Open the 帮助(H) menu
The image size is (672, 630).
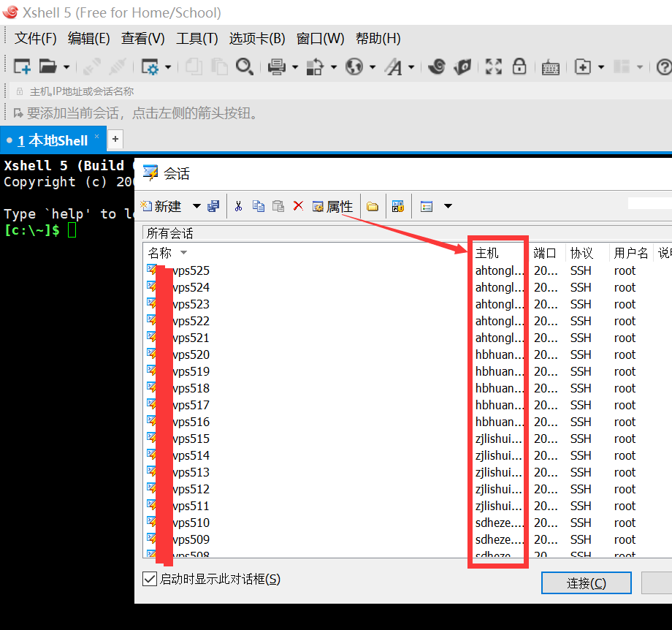tap(378, 39)
